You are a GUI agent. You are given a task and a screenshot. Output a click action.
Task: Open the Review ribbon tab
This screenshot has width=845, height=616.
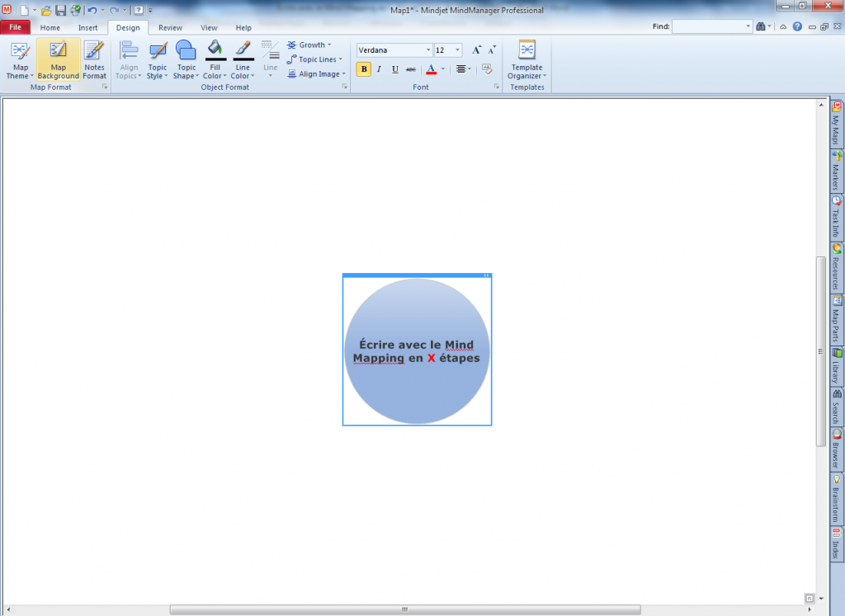click(170, 27)
